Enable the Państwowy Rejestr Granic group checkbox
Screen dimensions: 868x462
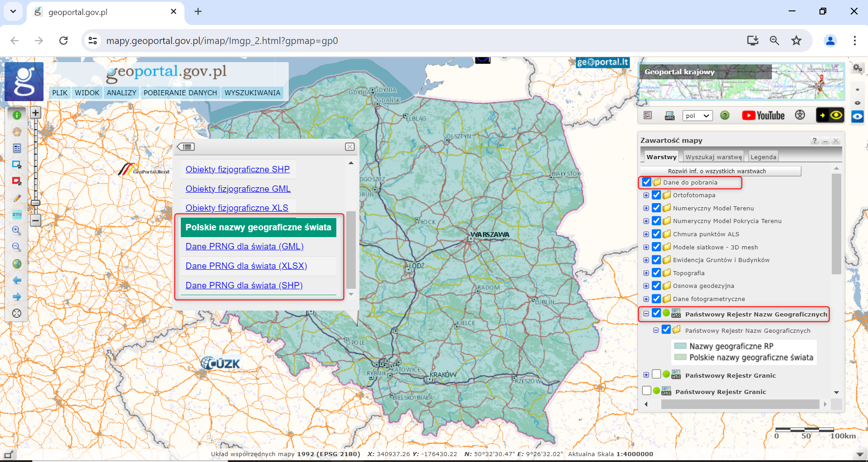pos(656,374)
